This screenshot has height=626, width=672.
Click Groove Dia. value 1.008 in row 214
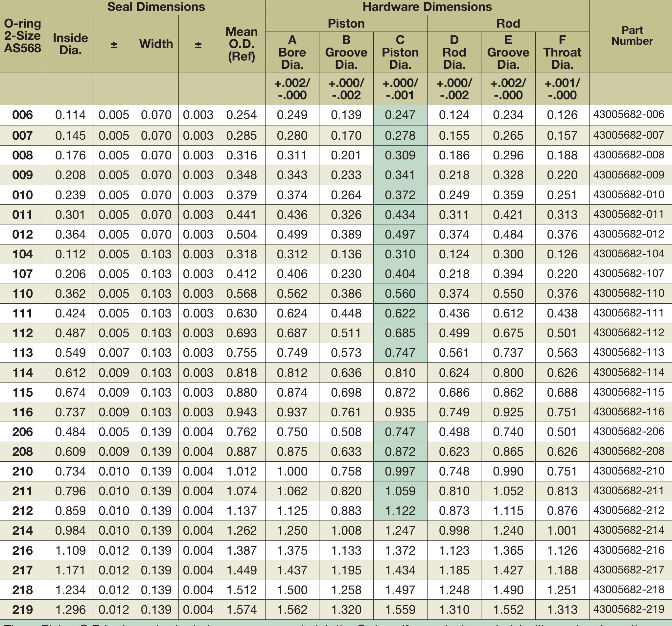point(346,531)
